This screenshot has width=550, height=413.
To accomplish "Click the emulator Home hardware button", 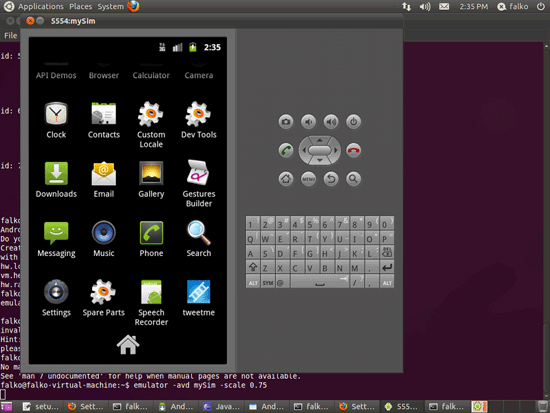I will (286, 179).
